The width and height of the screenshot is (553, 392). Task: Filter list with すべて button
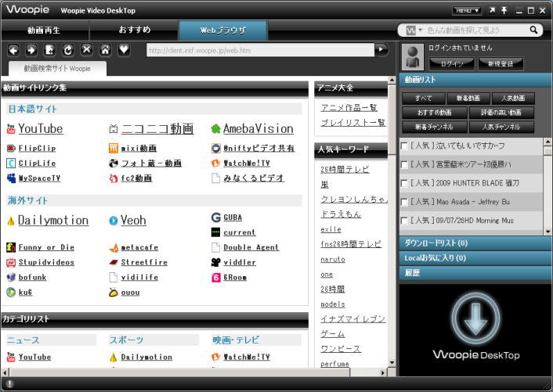pyautogui.click(x=423, y=99)
